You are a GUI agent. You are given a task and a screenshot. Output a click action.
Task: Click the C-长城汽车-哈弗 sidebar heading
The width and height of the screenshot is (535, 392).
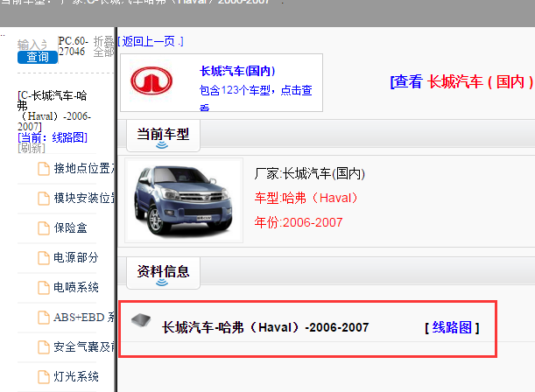coord(53,111)
